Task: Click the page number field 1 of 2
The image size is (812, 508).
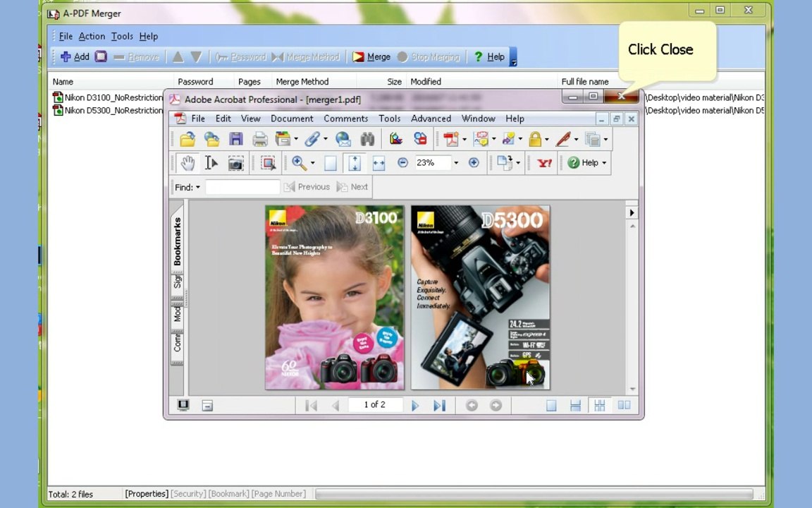Action: pyautogui.click(x=375, y=405)
